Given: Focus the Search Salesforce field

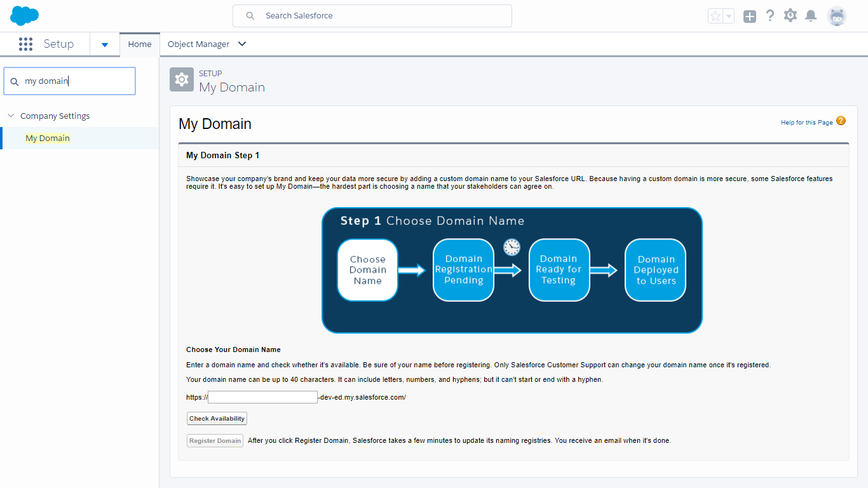Looking at the screenshot, I should point(372,16).
